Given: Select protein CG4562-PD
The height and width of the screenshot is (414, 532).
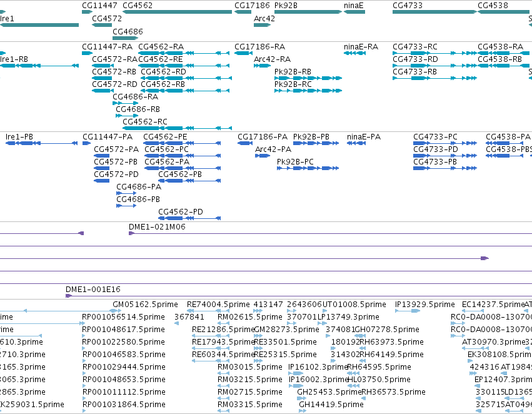Looking at the screenshot, I should (x=181, y=212).
